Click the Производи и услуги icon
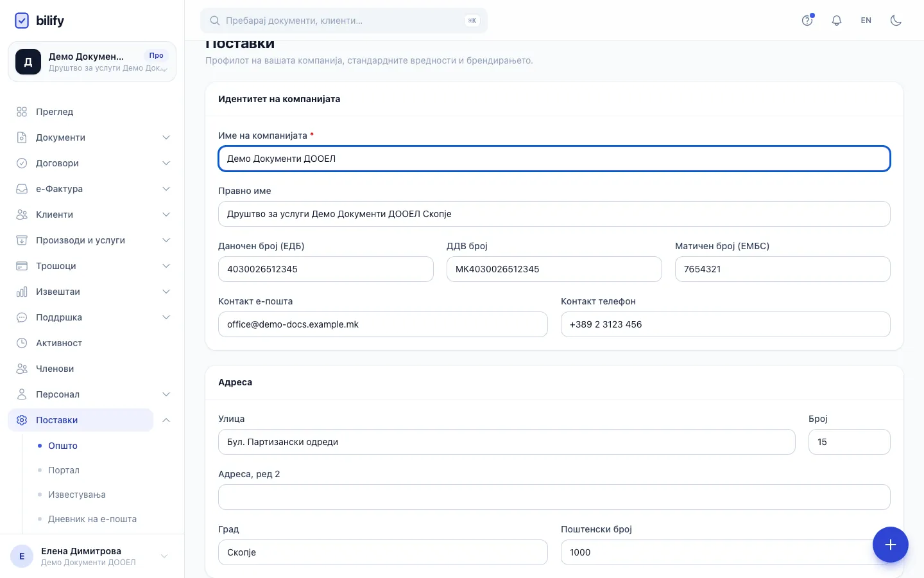 [22, 240]
